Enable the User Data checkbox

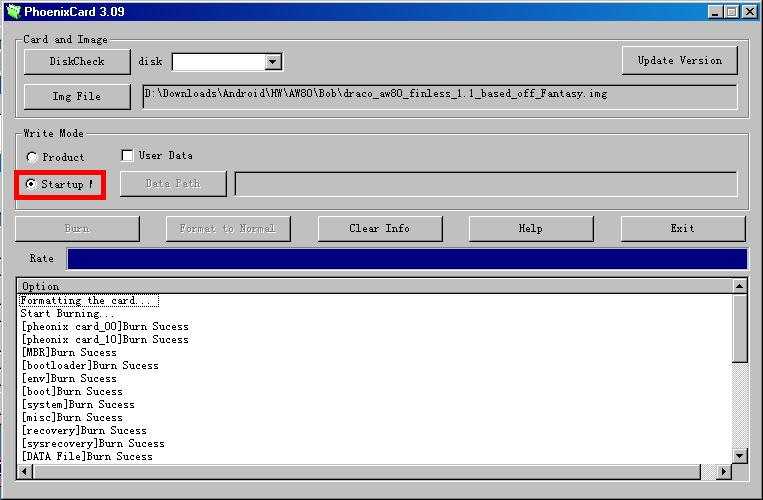coord(127,155)
